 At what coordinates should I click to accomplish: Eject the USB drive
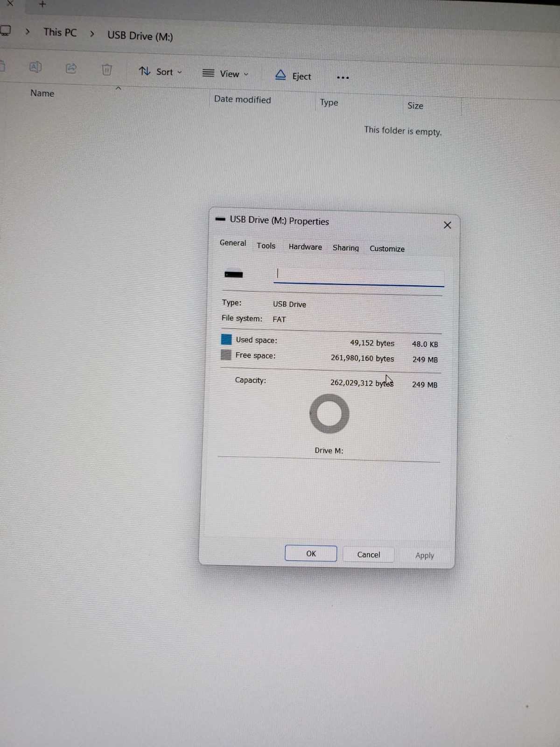[x=293, y=76]
